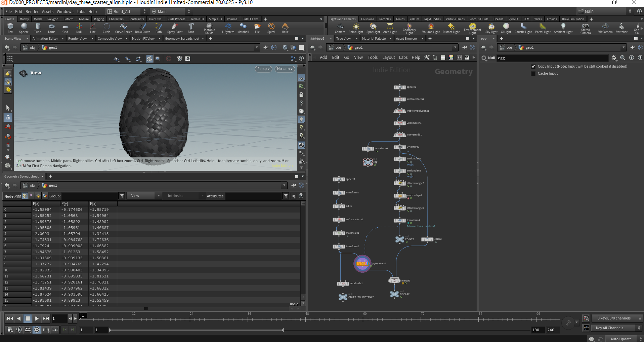644x342 pixels.
Task: Switch to the Animation Editor tab
Action: pos(45,39)
